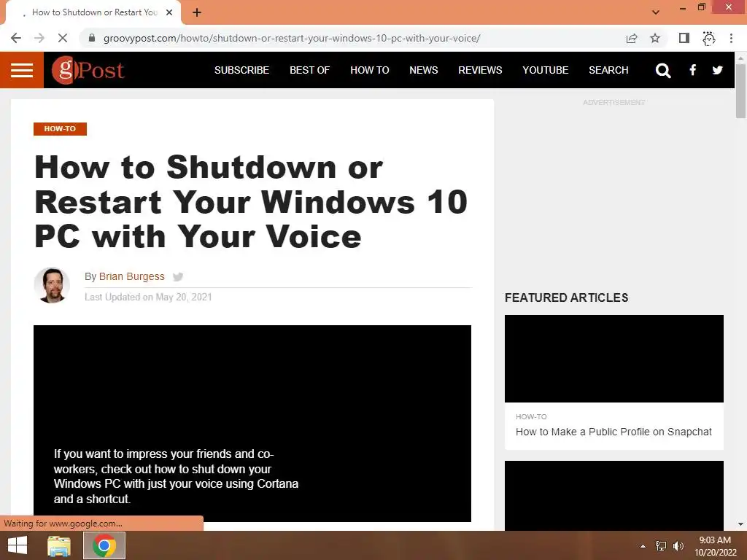747x560 pixels.
Task: Close the How to Shutdown tab
Action: [x=169, y=12]
